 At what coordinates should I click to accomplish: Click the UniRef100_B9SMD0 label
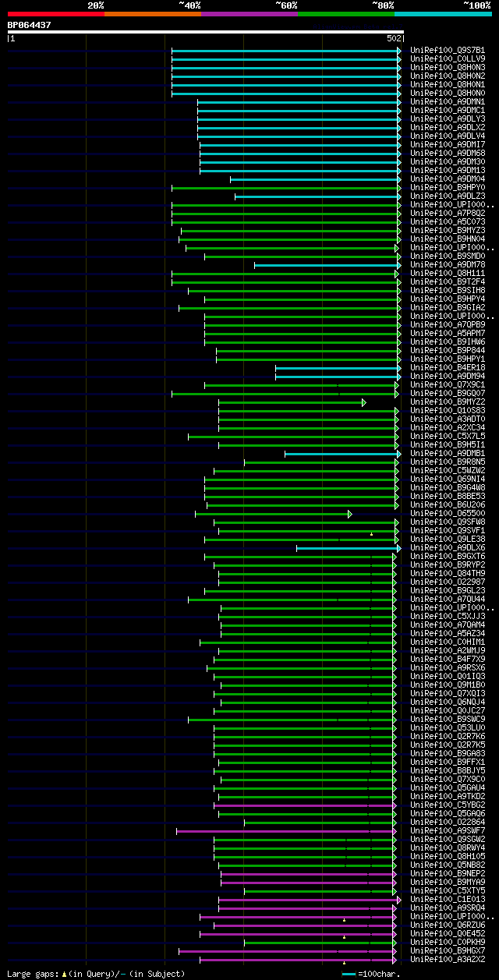coord(448,256)
